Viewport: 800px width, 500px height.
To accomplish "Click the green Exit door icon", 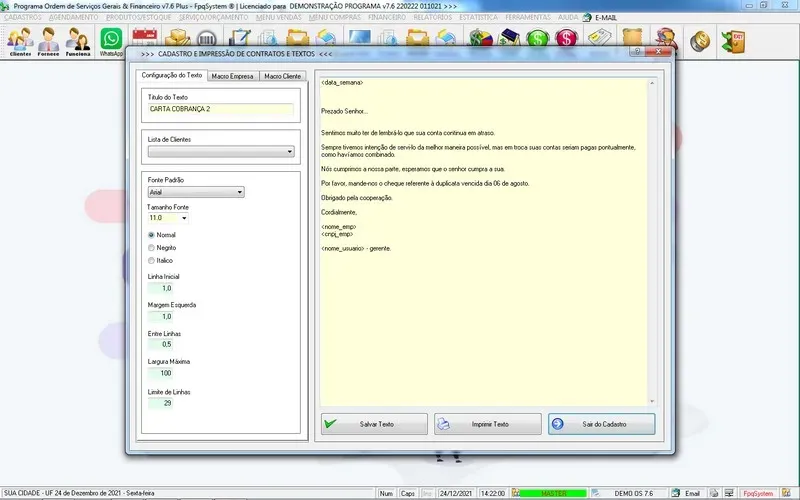I will [737, 41].
